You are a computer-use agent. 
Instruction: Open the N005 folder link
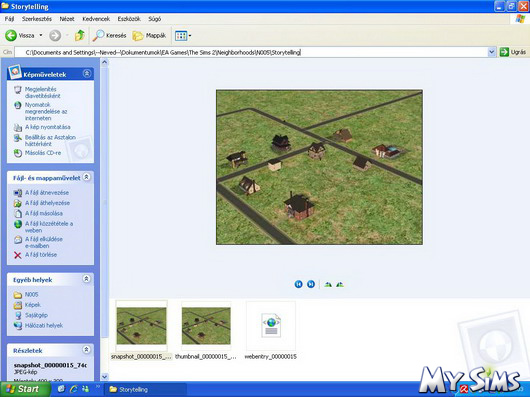click(x=31, y=294)
